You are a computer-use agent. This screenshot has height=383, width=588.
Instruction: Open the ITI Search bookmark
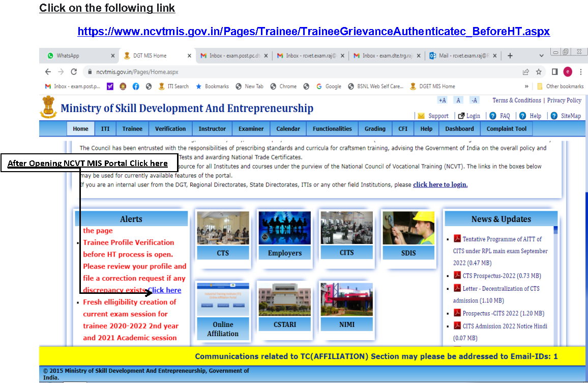point(173,87)
